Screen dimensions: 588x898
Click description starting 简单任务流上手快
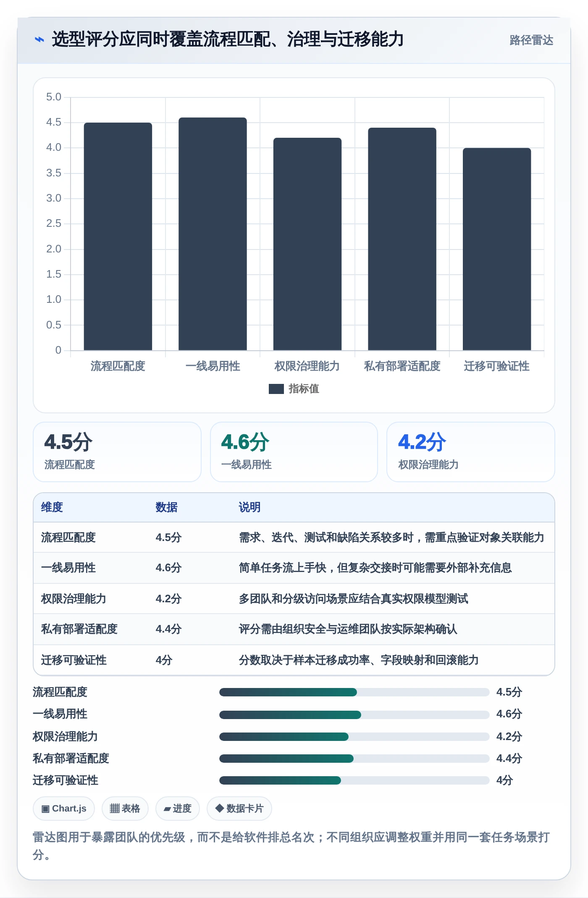tap(375, 568)
